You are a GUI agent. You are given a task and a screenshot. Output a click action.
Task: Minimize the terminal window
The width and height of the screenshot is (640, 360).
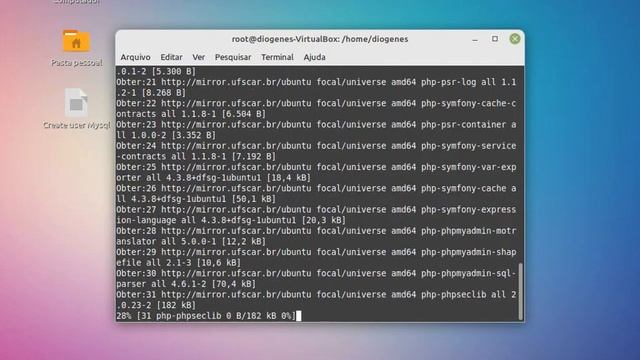pos(475,39)
